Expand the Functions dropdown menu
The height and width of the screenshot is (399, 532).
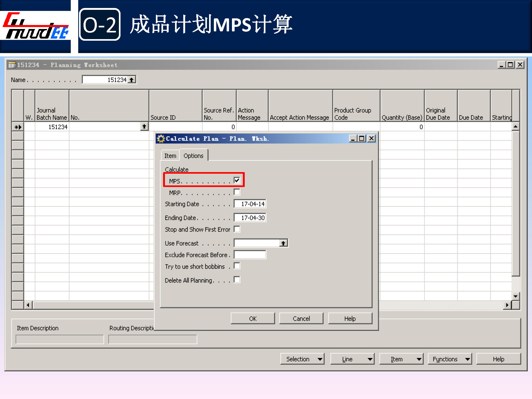pos(450,359)
